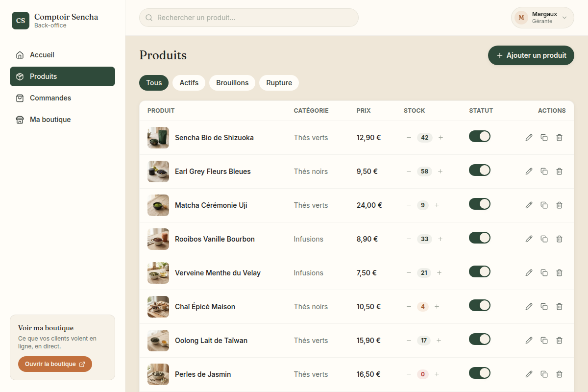Select the Tous filter tab
This screenshot has height=392, width=588.
[154, 83]
